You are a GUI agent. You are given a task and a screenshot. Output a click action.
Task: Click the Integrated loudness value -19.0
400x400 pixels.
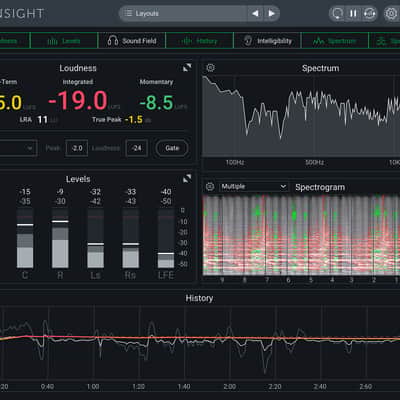[78, 101]
